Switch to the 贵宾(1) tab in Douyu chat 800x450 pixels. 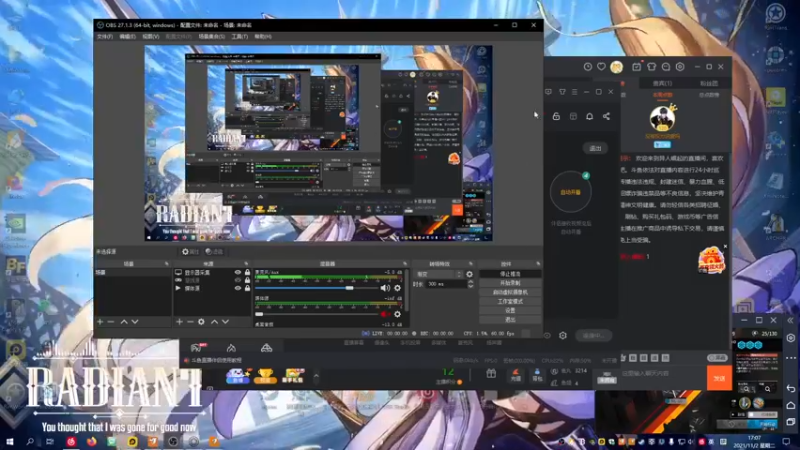point(662,83)
